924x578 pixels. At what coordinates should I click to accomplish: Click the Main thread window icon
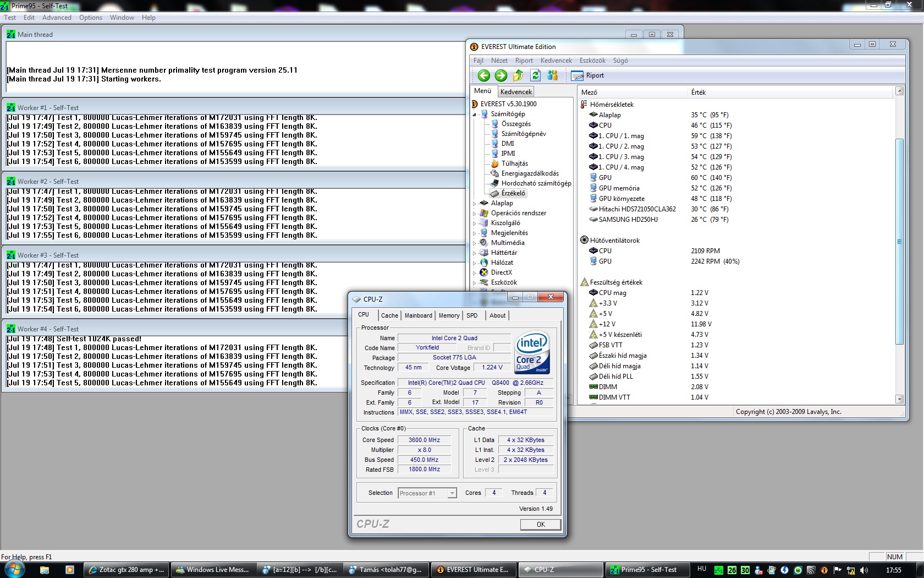11,34
